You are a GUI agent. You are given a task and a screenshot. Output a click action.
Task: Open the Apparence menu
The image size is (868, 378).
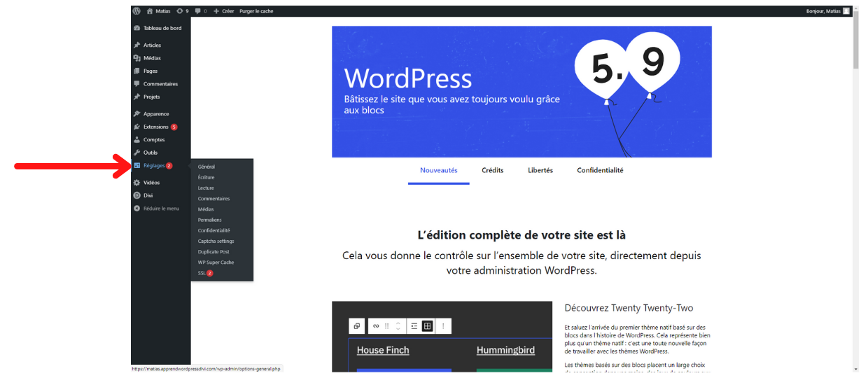pos(155,113)
